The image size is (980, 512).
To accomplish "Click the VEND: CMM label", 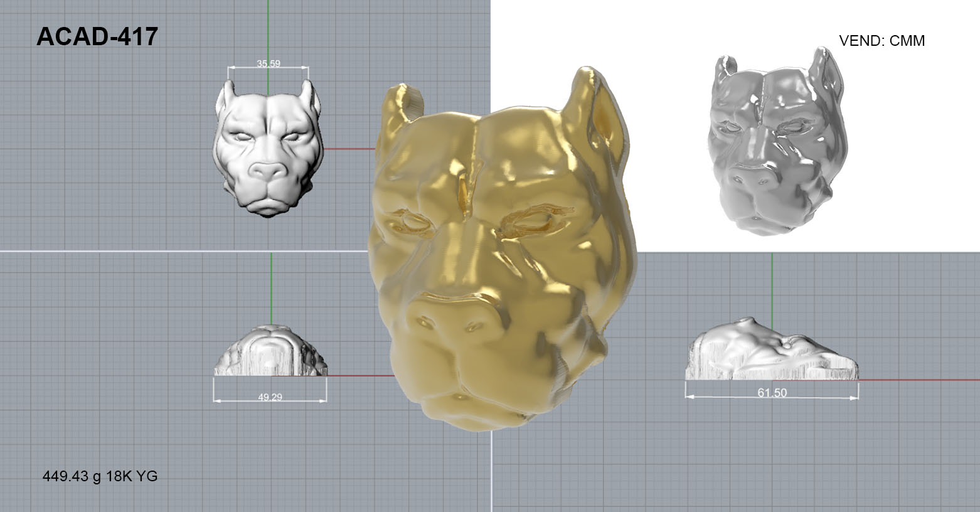I will pos(881,41).
